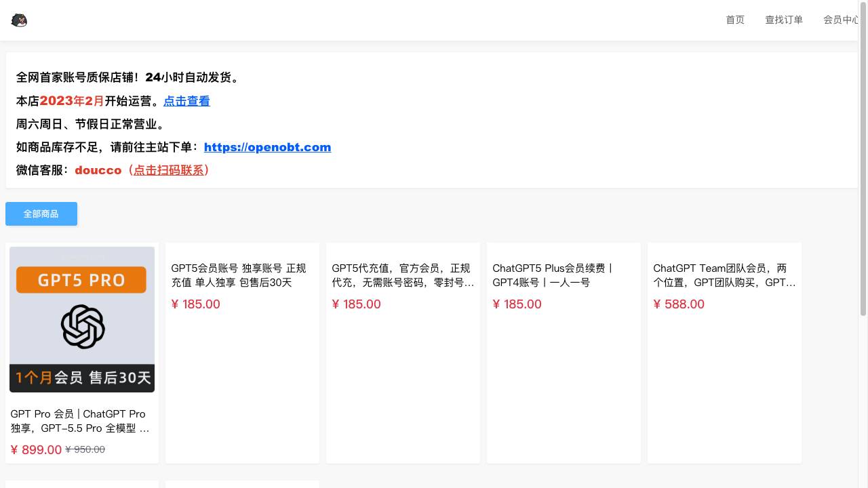This screenshot has height=488, width=868.
Task: Click the page vertical scrollbar thumb
Action: pos(863,159)
